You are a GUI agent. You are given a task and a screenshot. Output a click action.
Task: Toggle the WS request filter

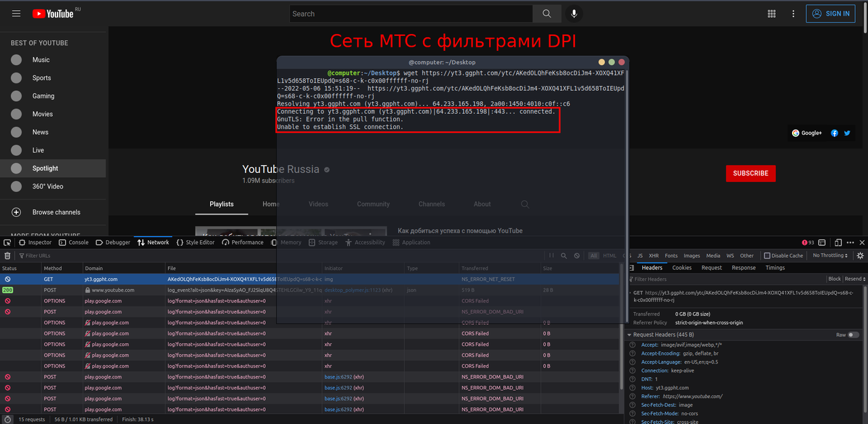[x=730, y=256]
